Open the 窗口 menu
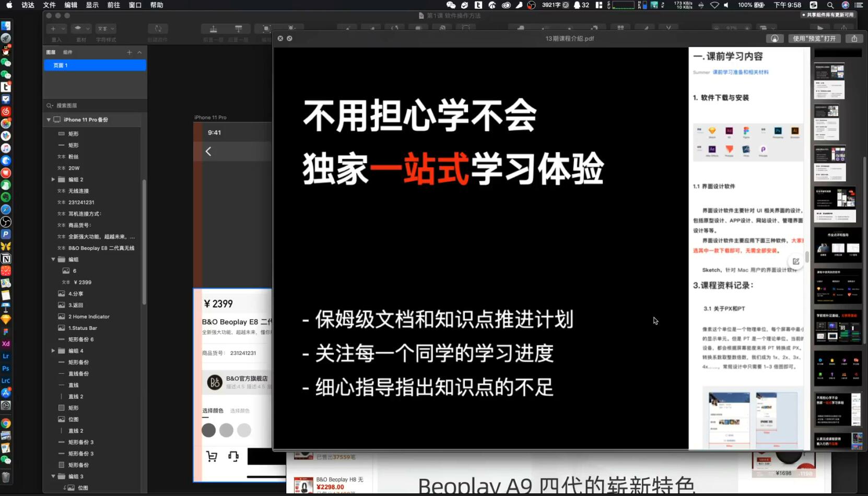 [x=135, y=5]
